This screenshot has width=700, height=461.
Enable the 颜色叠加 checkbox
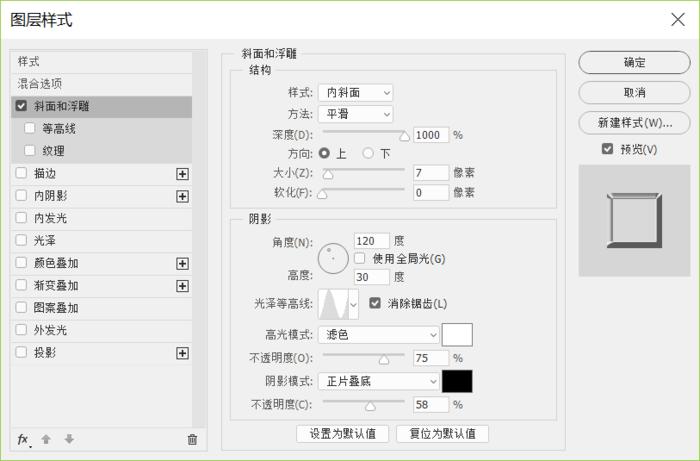(x=21, y=262)
